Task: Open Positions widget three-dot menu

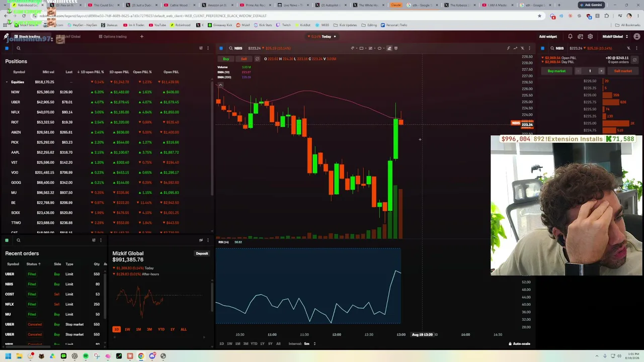Action: point(208,48)
